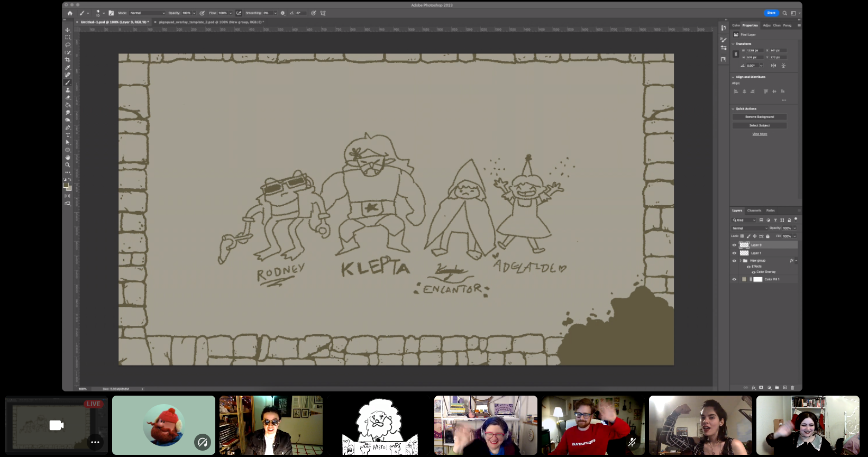The image size is (868, 457).
Task: Collapse Align and Distribute section
Action: (x=733, y=77)
